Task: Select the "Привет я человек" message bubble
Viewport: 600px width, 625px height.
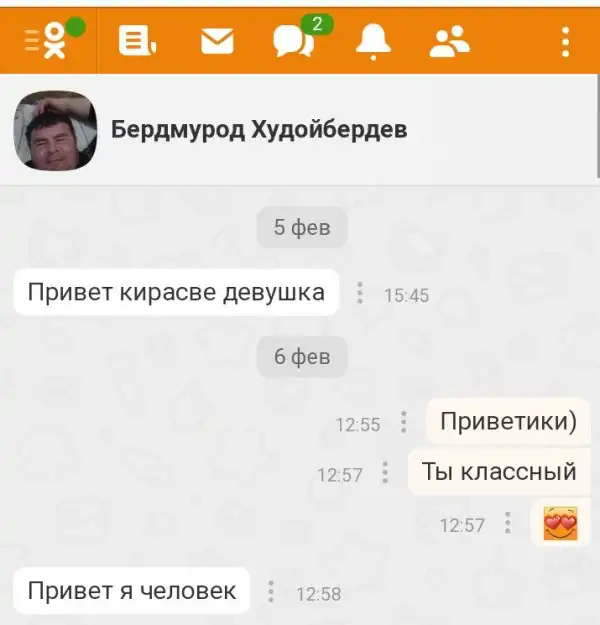Action: tap(131, 591)
